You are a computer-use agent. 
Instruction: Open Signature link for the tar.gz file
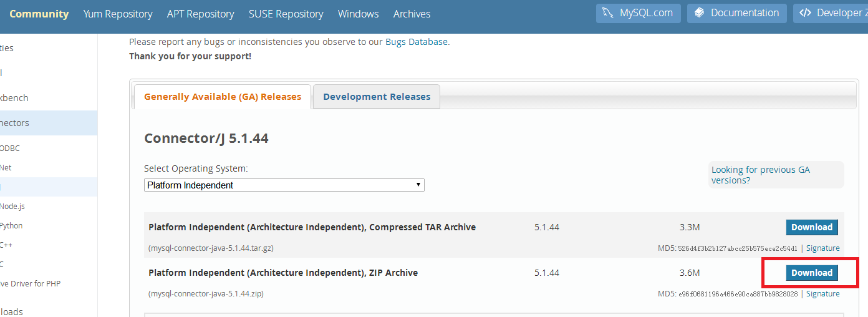point(823,248)
